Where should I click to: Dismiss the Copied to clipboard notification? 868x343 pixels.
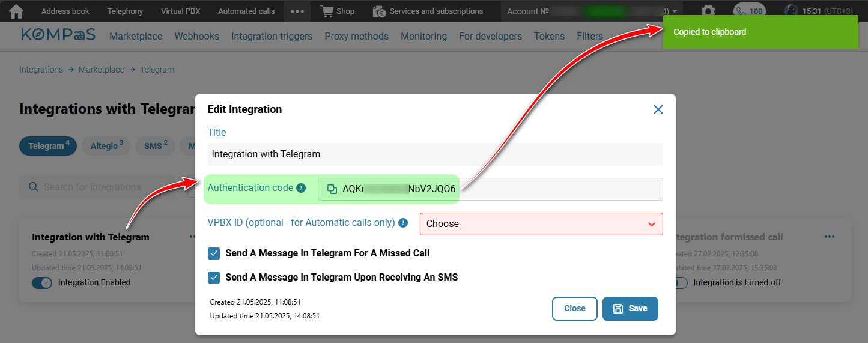click(760, 32)
